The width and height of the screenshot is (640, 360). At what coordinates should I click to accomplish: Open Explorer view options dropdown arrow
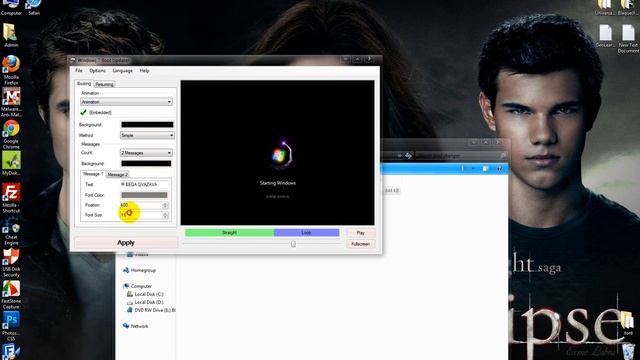coord(473,169)
